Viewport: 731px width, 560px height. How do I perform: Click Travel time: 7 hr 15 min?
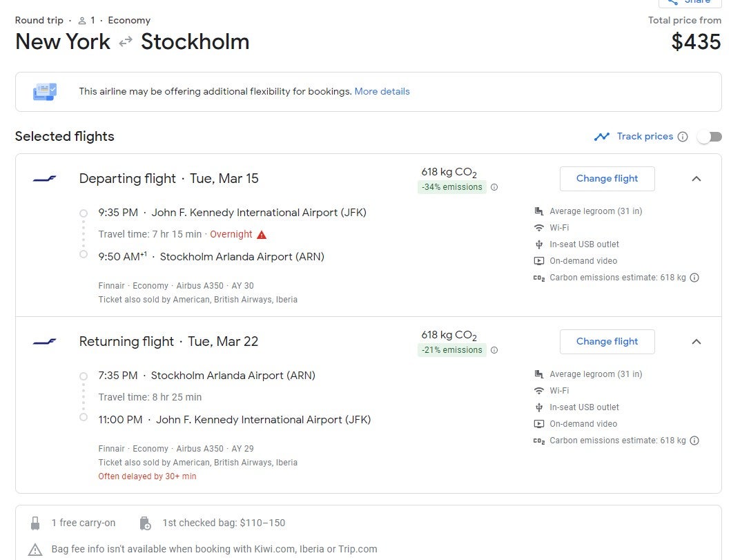(x=150, y=235)
